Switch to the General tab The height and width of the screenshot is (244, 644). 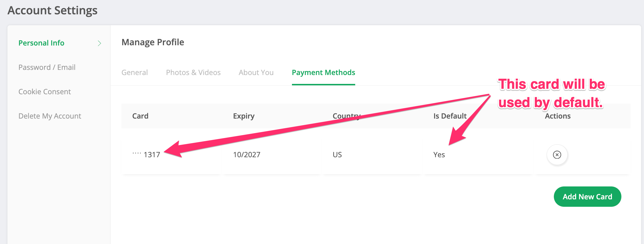click(135, 72)
